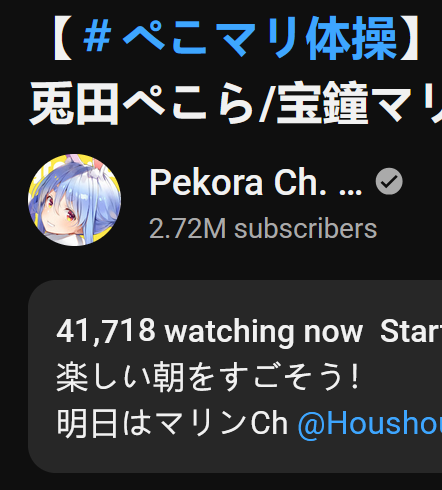442x490 pixels.
Task: Click the 明日はマリン description text
Action: pos(152,424)
